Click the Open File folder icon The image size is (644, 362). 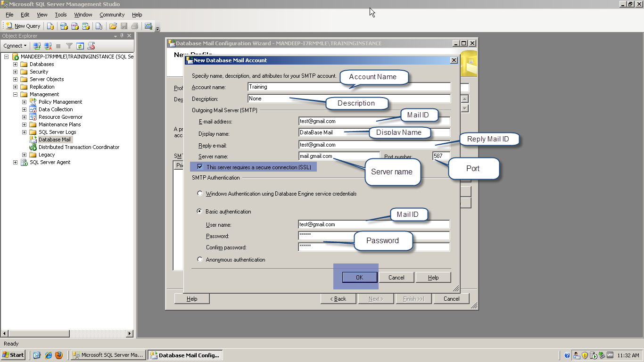(x=113, y=26)
